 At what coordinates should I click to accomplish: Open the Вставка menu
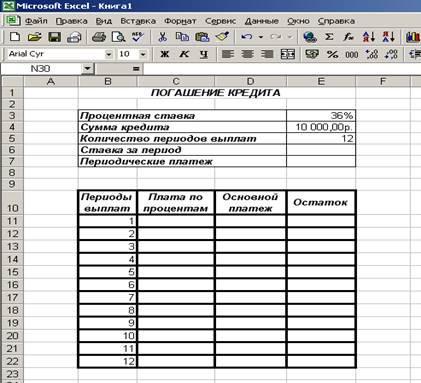[x=138, y=21]
